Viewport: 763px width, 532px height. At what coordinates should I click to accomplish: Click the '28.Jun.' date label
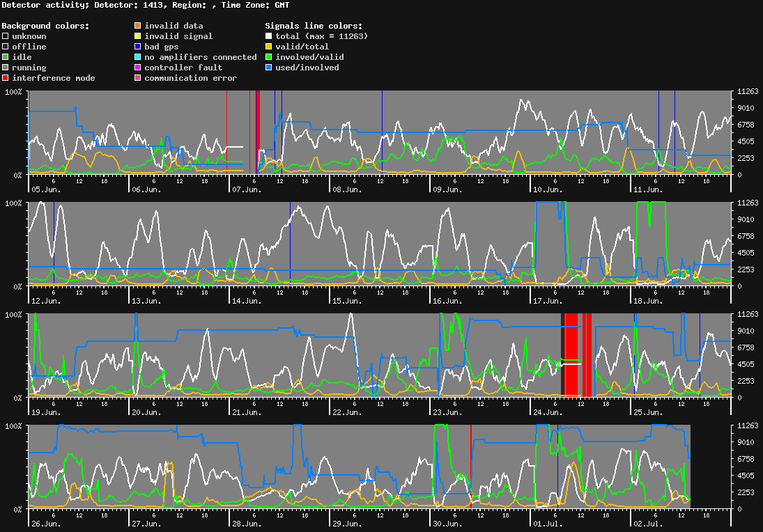click(247, 524)
